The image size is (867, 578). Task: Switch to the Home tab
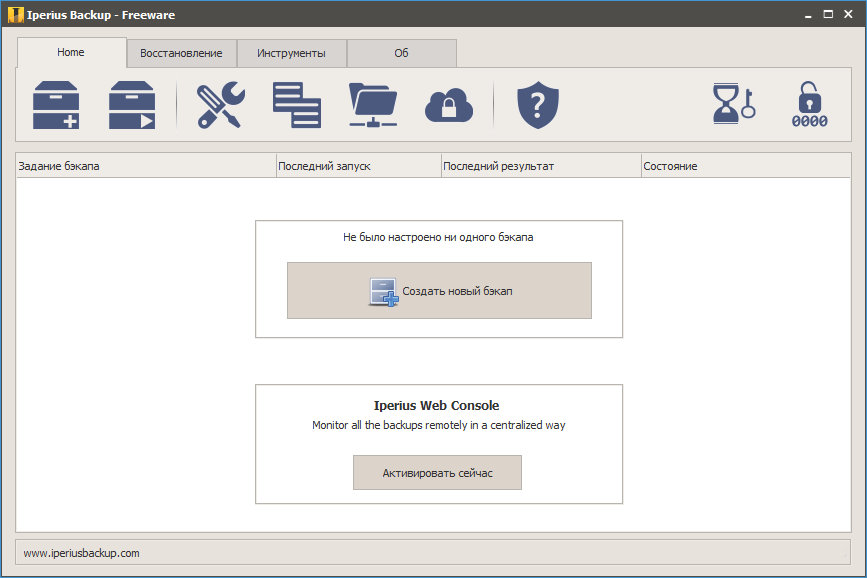[x=71, y=53]
